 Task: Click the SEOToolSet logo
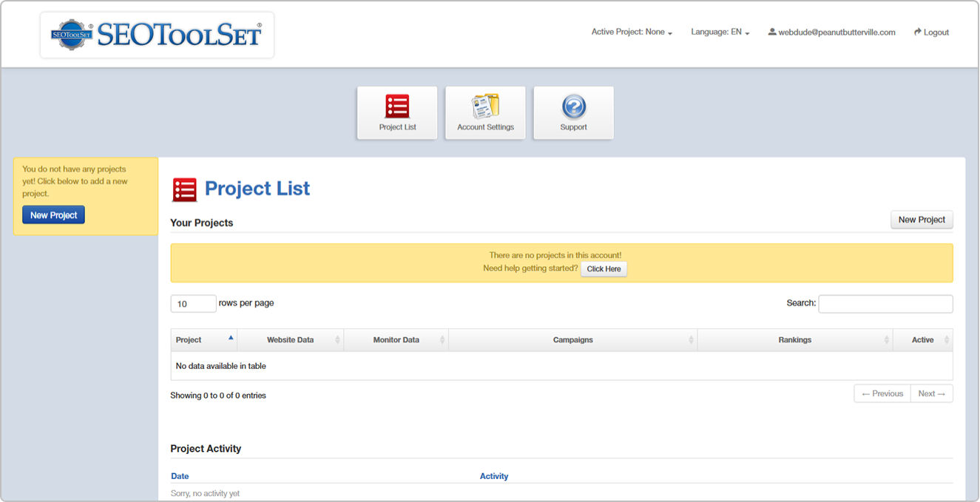pos(157,35)
